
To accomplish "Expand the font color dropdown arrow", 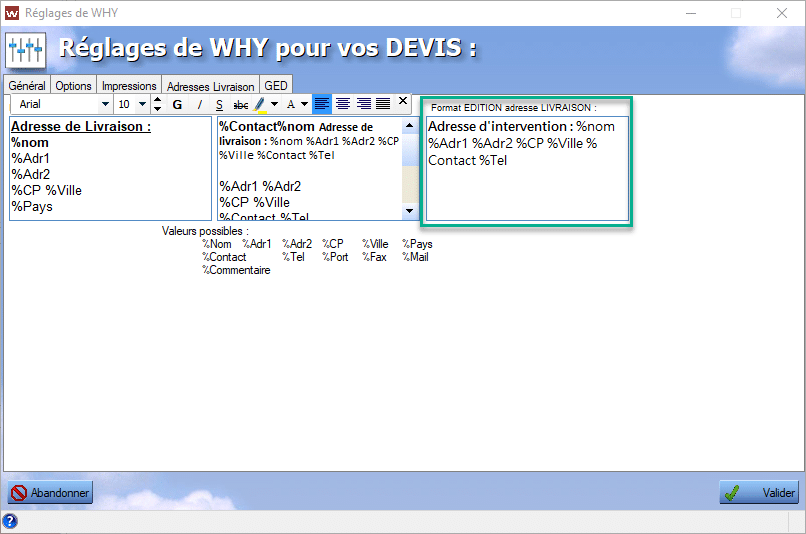I will (304, 104).
